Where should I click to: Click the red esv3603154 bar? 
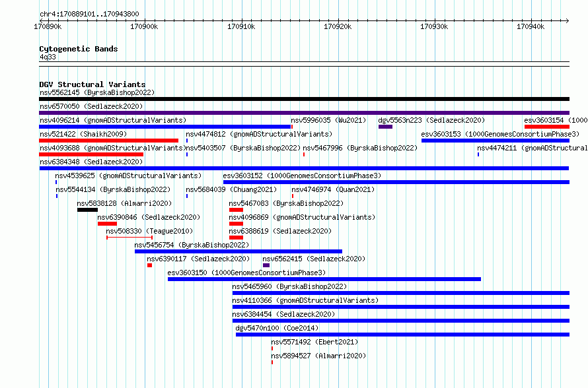pos(547,127)
